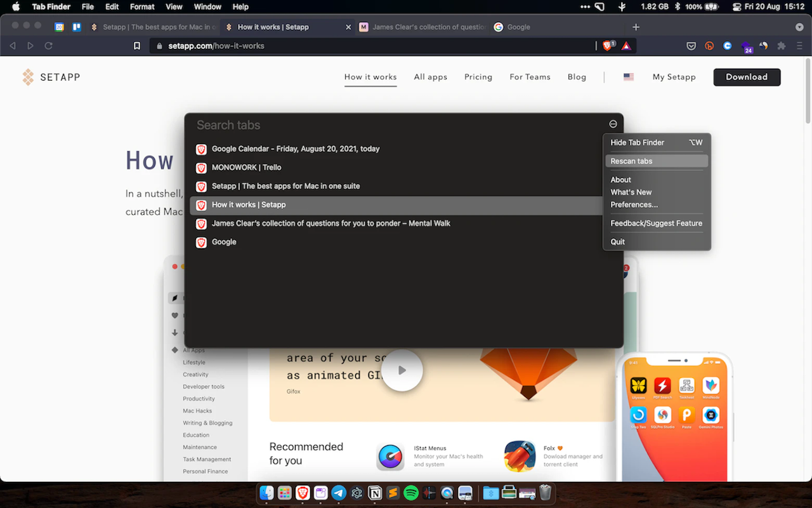Open Sublime Text from the Dock
This screenshot has height=508, width=812.
(x=393, y=493)
